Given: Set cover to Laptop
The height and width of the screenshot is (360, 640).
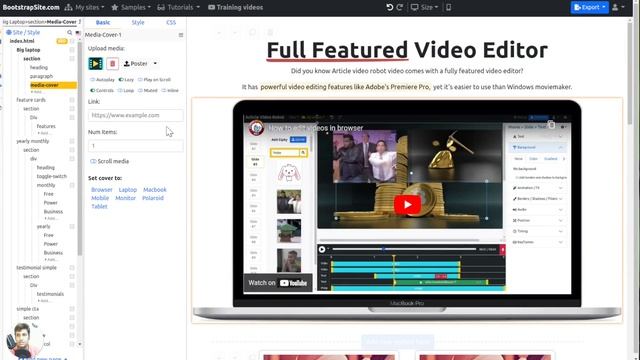Looking at the screenshot, I should pos(128,190).
